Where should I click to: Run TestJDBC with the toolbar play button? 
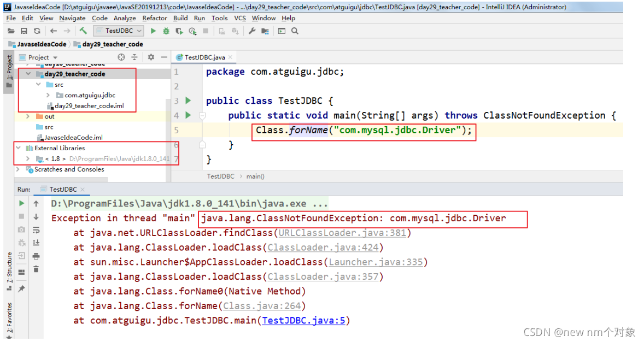pos(153,31)
